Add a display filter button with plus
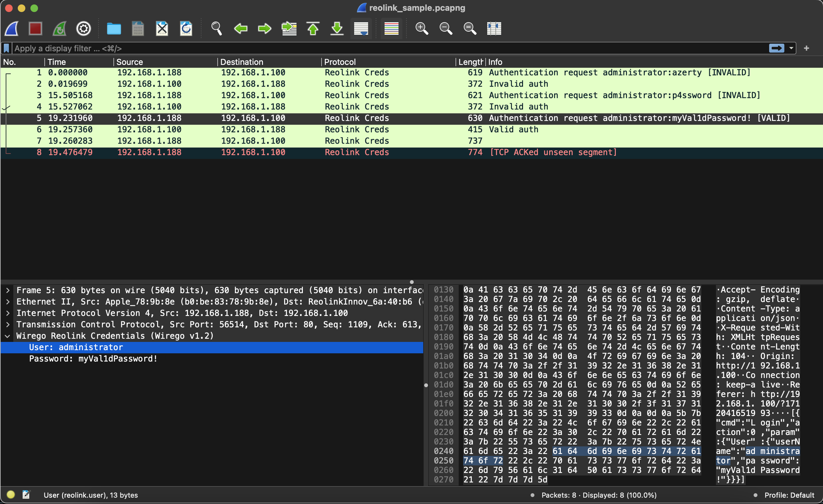 807,48
